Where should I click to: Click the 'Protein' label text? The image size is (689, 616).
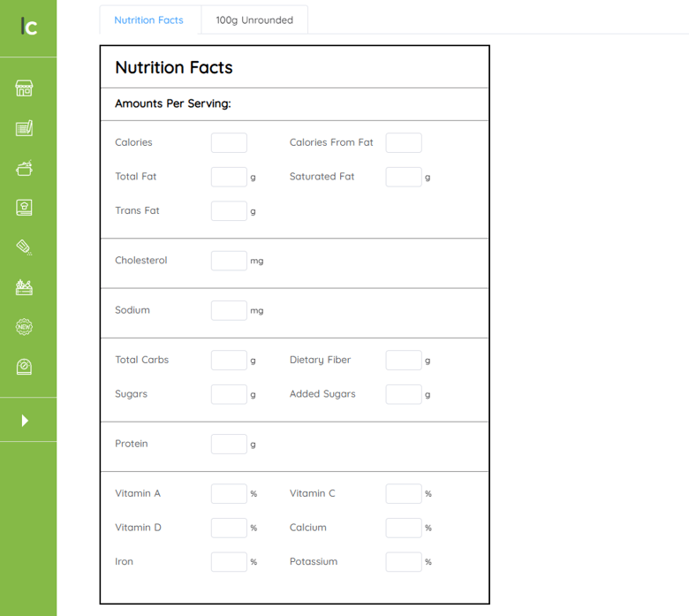tap(132, 444)
